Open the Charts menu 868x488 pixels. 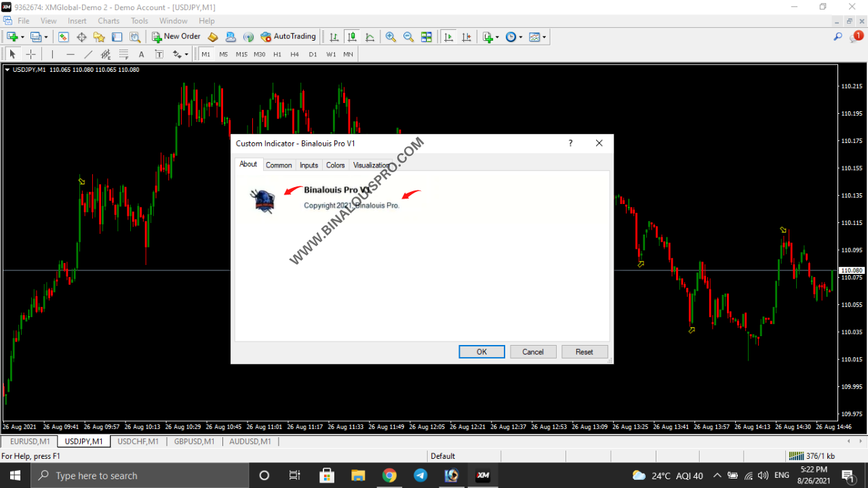tap(108, 21)
